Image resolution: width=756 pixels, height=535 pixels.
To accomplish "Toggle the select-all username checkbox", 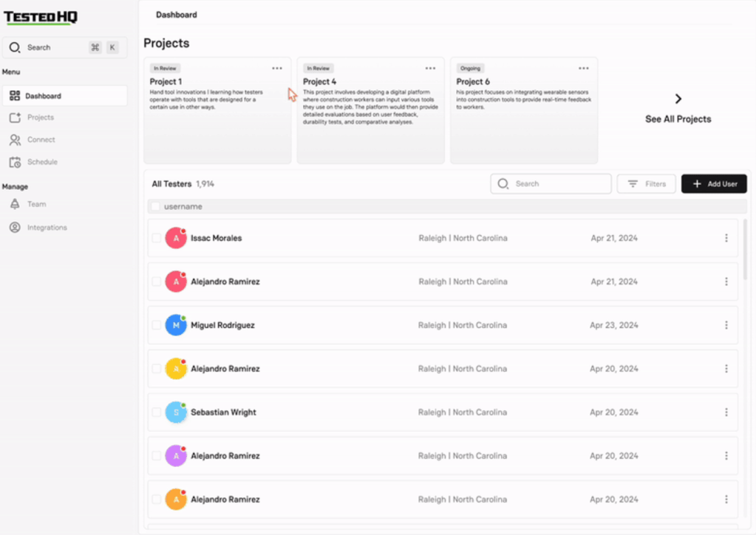I will pyautogui.click(x=155, y=207).
